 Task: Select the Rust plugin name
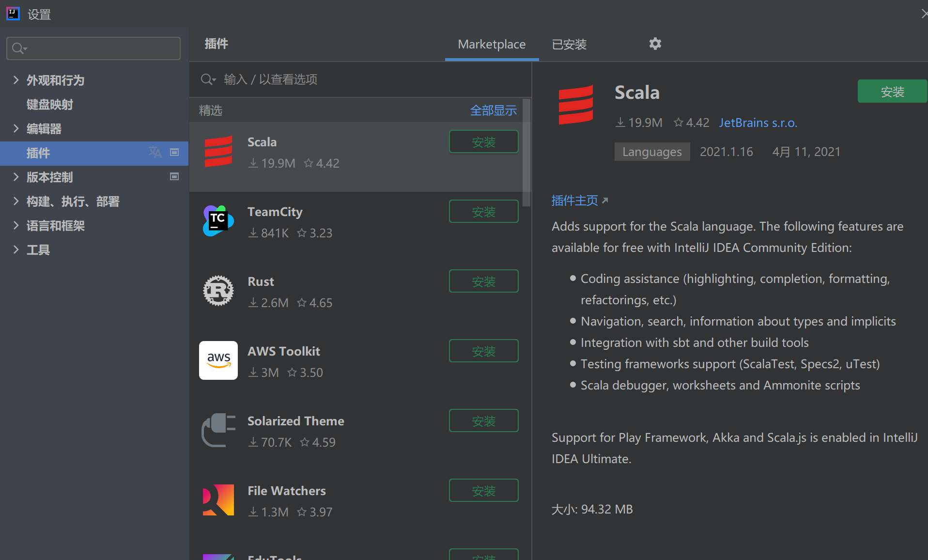tap(261, 281)
